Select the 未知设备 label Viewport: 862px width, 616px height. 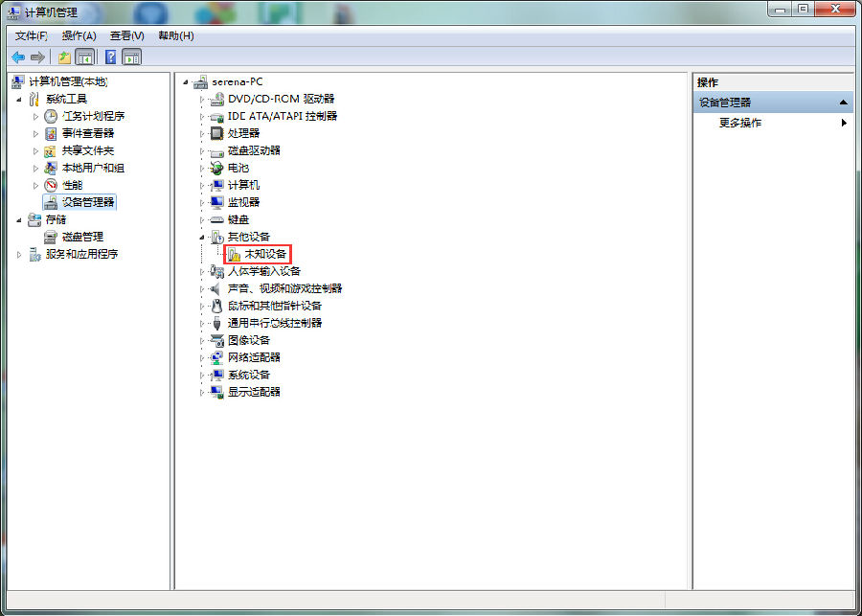265,254
